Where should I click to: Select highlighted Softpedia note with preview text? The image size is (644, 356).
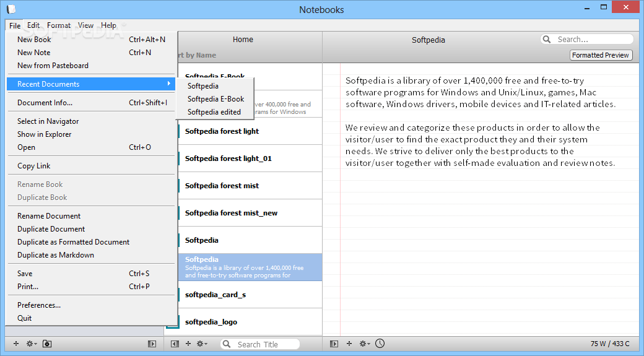[250, 267]
